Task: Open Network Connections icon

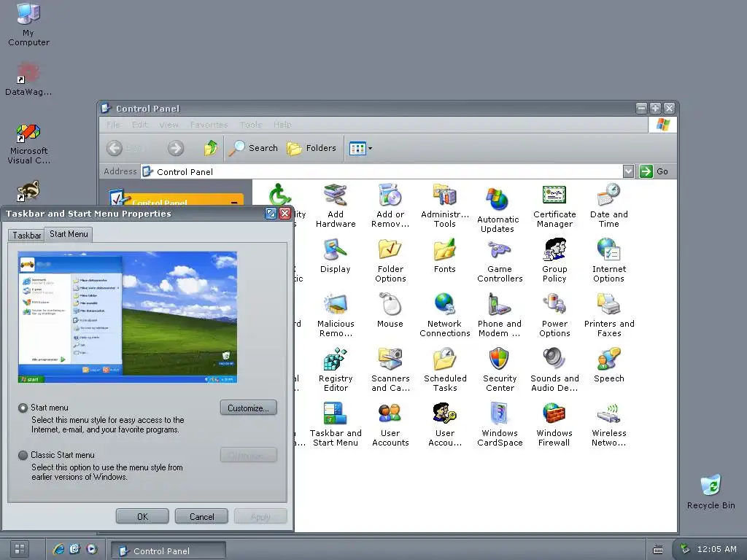Action: coord(445,315)
